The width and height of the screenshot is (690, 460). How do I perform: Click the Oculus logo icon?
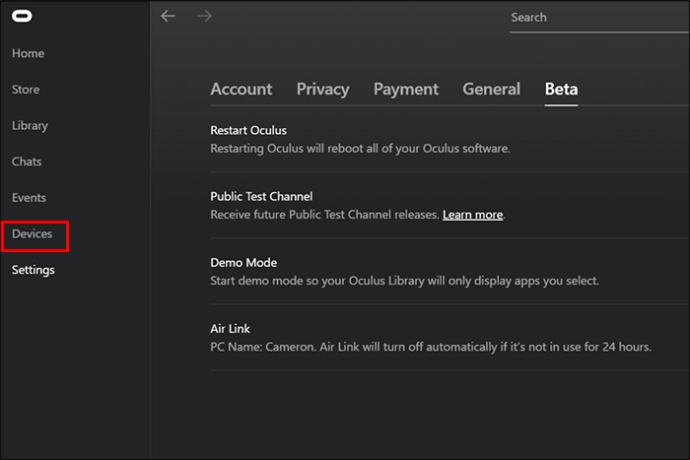(21, 16)
